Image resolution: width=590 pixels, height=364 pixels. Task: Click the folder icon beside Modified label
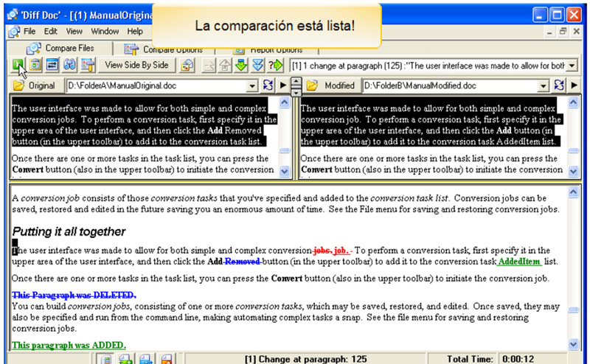coord(312,85)
